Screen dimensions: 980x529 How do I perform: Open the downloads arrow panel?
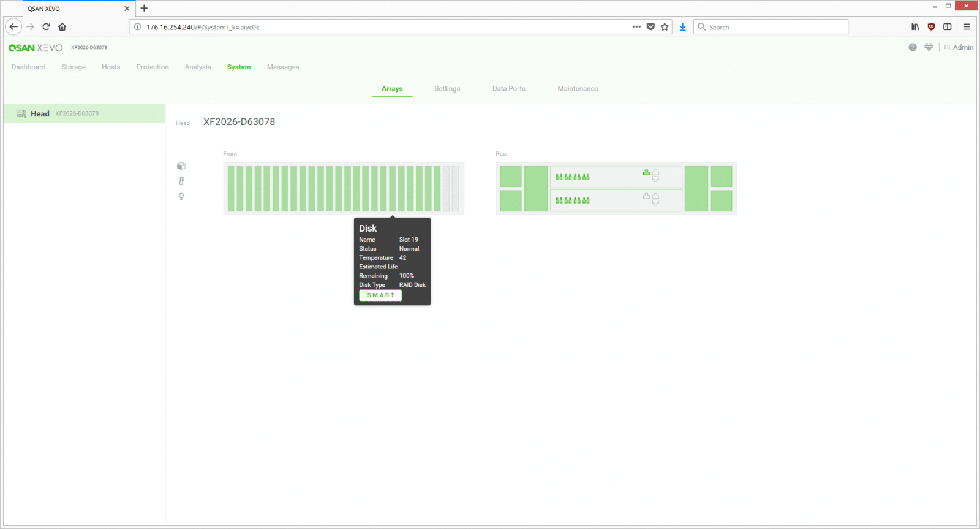(682, 26)
